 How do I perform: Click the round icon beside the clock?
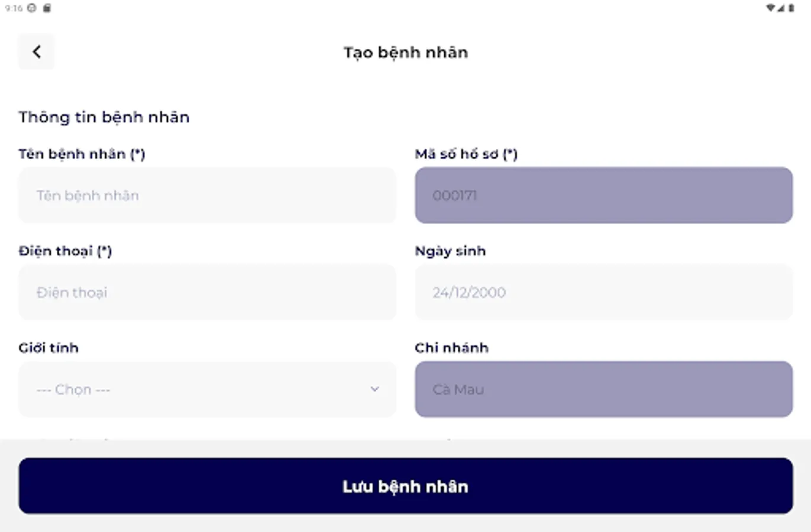32,8
